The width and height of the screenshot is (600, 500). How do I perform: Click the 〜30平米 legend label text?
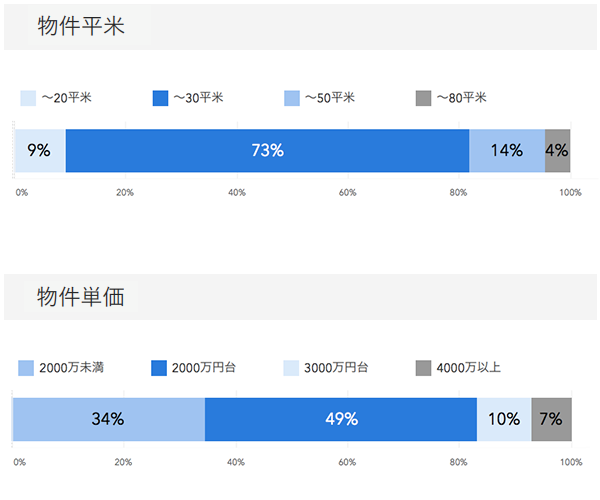click(198, 98)
